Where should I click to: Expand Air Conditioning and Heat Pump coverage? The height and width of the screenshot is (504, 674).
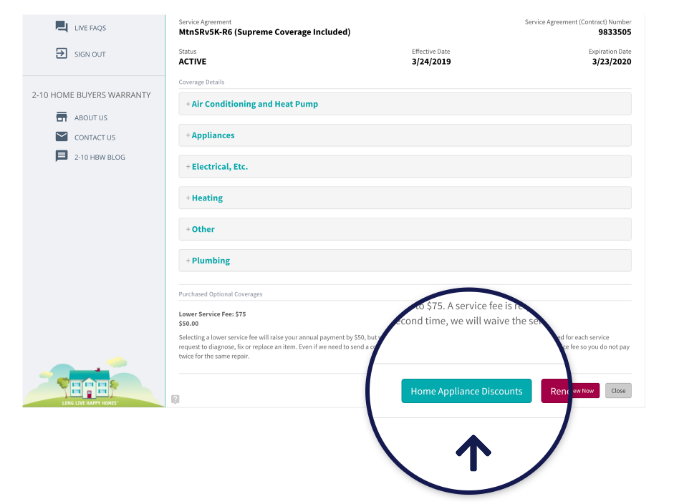click(x=254, y=104)
